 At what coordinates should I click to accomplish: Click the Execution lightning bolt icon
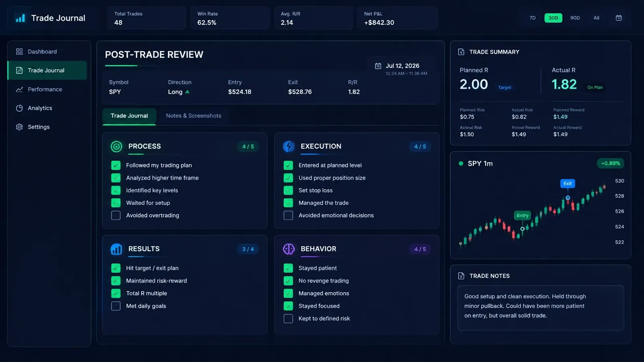coord(289,146)
